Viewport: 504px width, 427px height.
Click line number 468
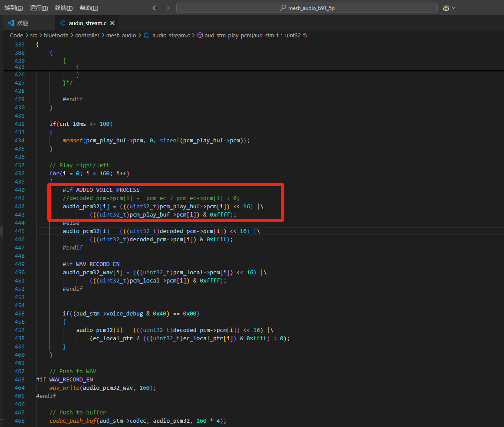[x=20, y=421]
